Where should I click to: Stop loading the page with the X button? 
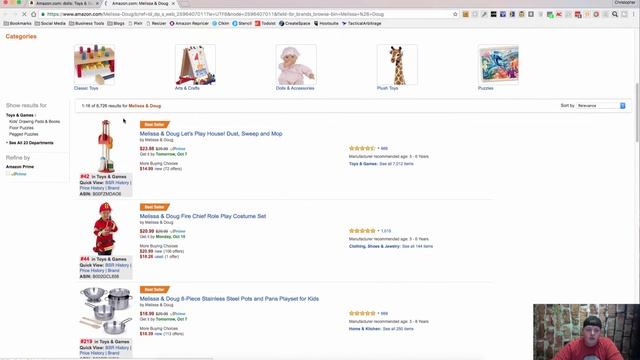pyautogui.click(x=24, y=14)
